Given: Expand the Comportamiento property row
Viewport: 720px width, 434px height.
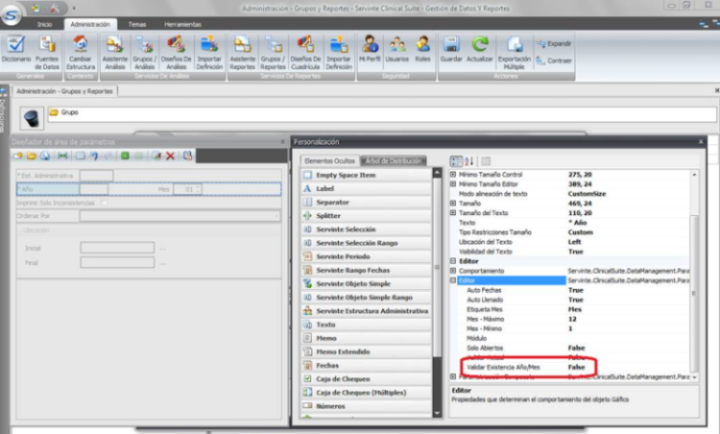Looking at the screenshot, I should click(453, 271).
